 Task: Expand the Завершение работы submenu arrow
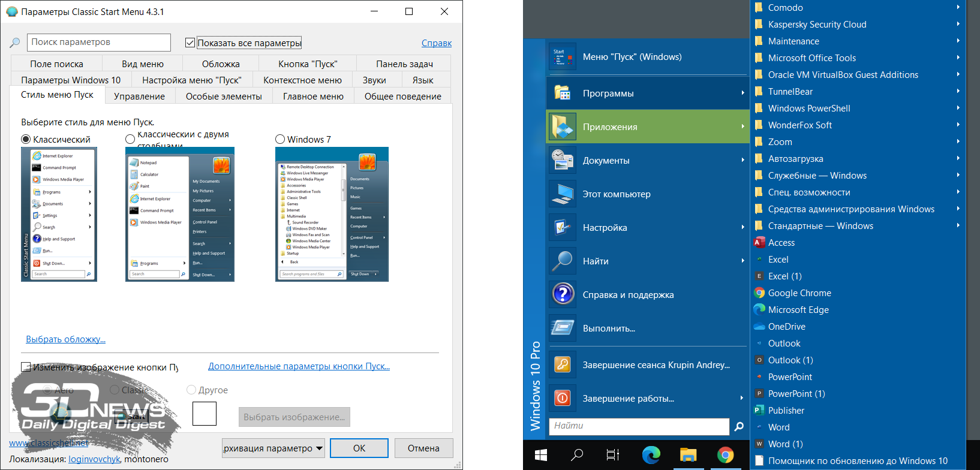click(x=742, y=398)
